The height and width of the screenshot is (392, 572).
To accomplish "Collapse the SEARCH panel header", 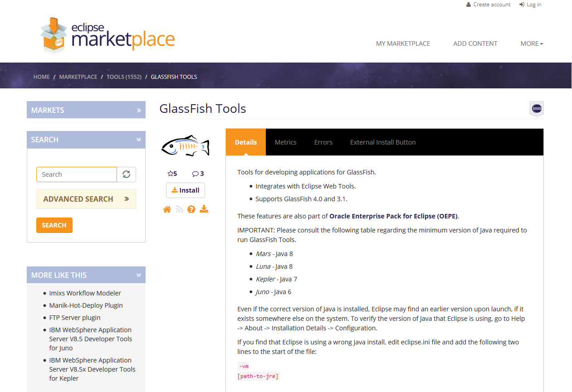I will click(86, 140).
